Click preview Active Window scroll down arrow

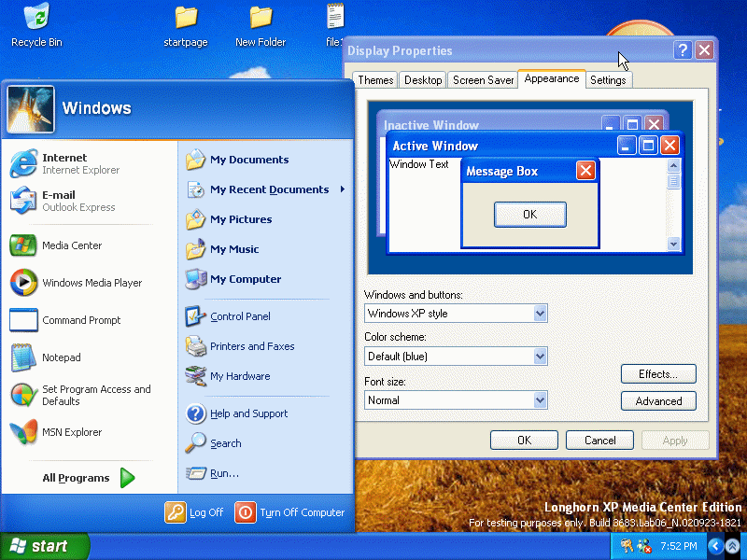click(673, 244)
